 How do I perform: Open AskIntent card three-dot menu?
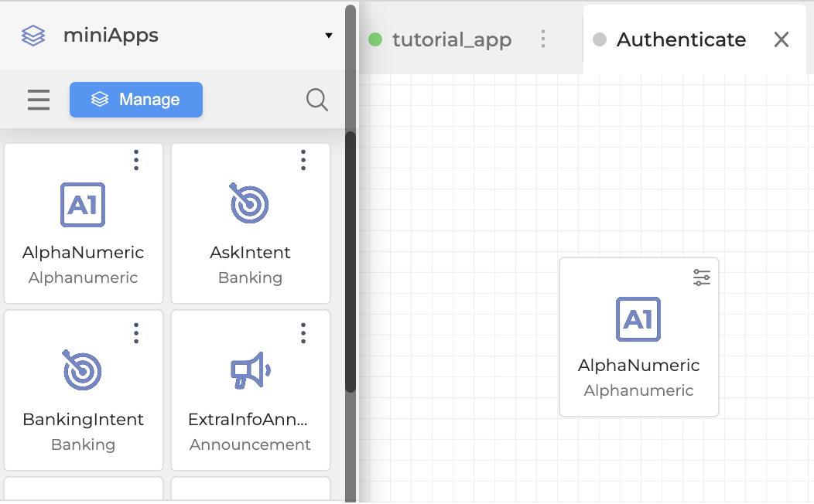(303, 160)
